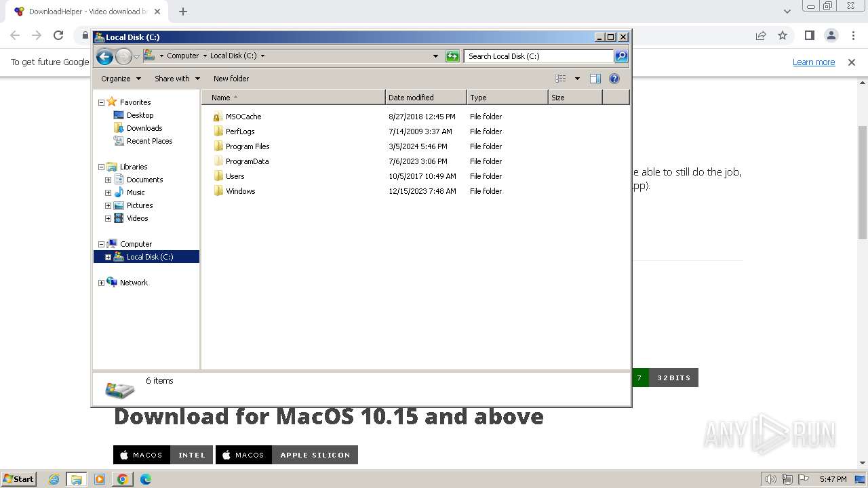Collapse the Computer tree group
Viewport: 868px width, 488px height.
click(101, 244)
